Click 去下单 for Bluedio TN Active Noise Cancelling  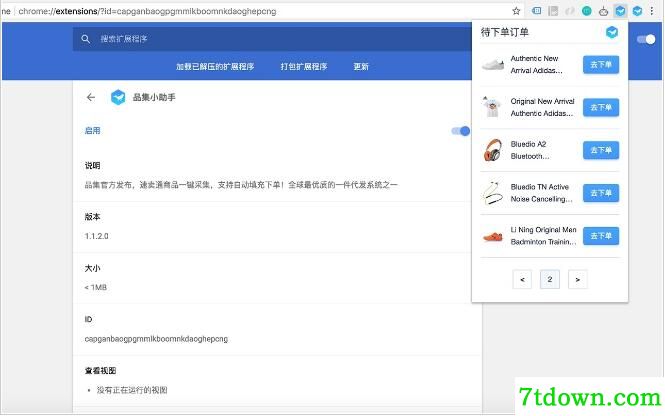[x=601, y=193]
